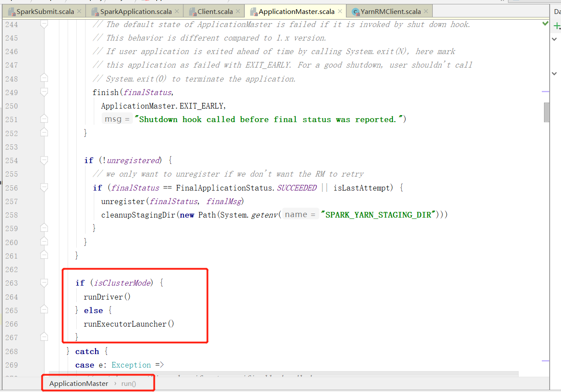Viewport: 561px width, 392px height.
Task: Click the class icon on YarnRMClient.scala tab
Action: pos(356,11)
